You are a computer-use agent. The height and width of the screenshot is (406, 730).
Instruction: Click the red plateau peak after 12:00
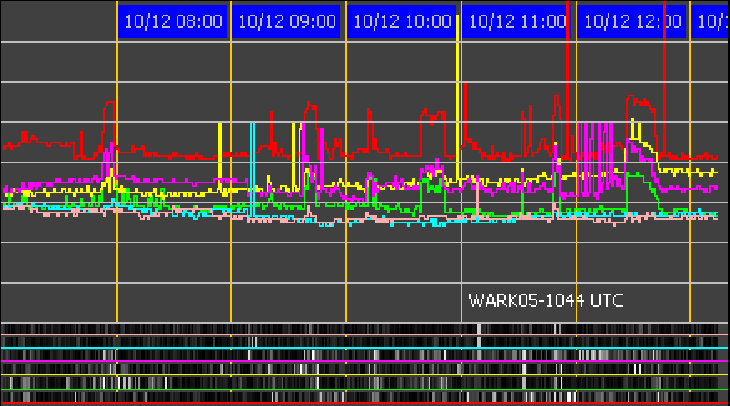point(640,100)
